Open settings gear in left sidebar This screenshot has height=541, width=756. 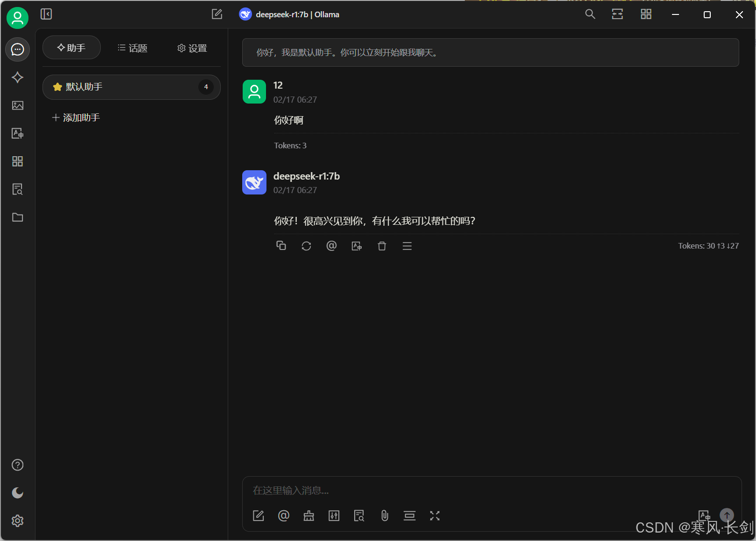pyautogui.click(x=17, y=521)
